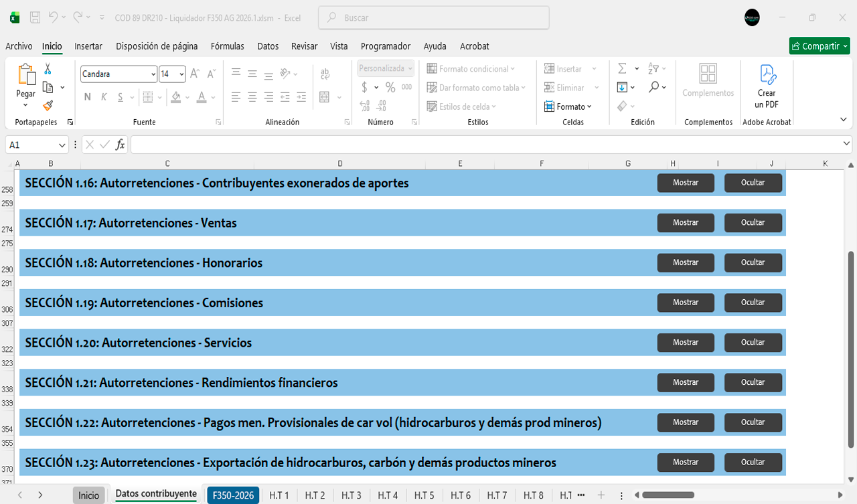This screenshot has width=857, height=504.
Task: Click the insert function fx icon
Action: pyautogui.click(x=120, y=145)
